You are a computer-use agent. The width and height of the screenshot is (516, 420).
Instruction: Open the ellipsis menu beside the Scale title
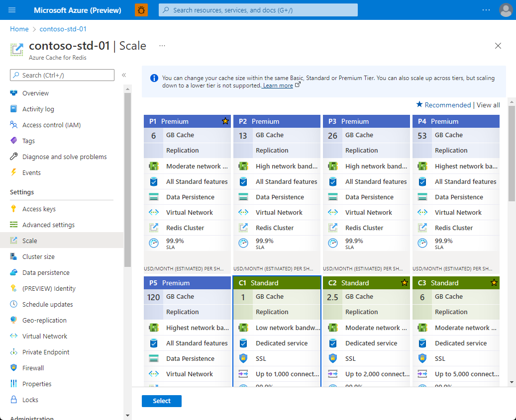(162, 45)
